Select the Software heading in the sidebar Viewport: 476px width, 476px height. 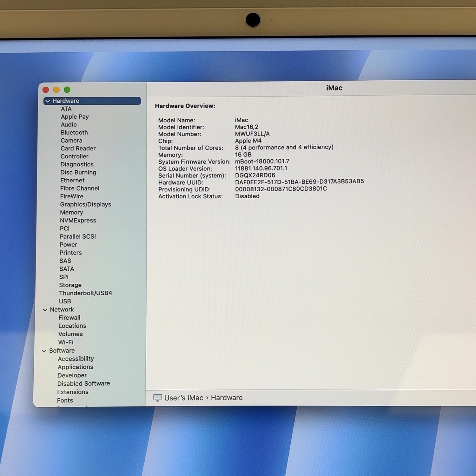[62, 351]
